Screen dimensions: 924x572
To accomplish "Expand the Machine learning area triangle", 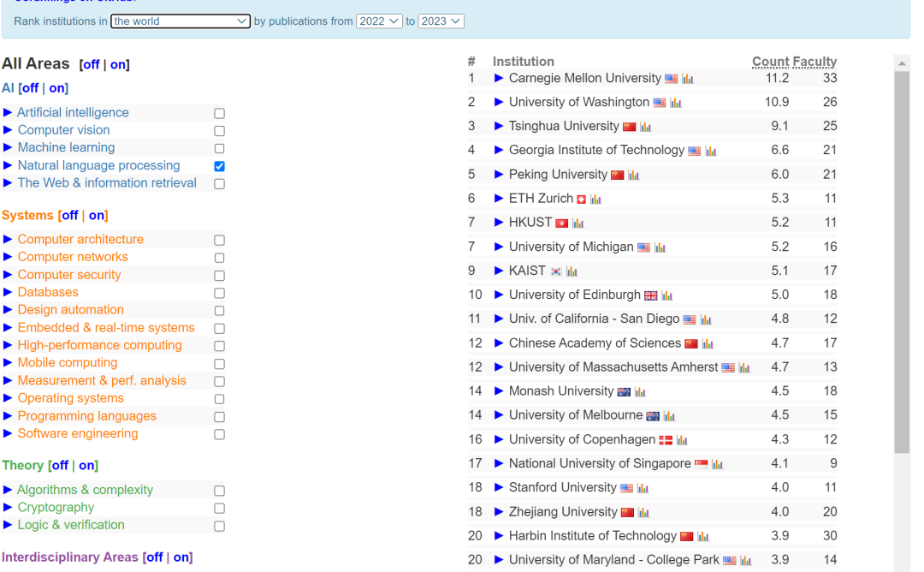I will [x=8, y=147].
